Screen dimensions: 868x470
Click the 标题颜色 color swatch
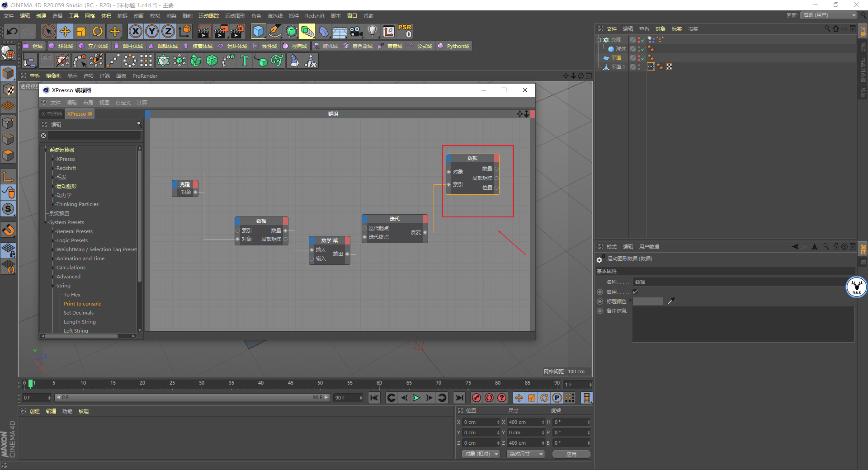(x=648, y=301)
